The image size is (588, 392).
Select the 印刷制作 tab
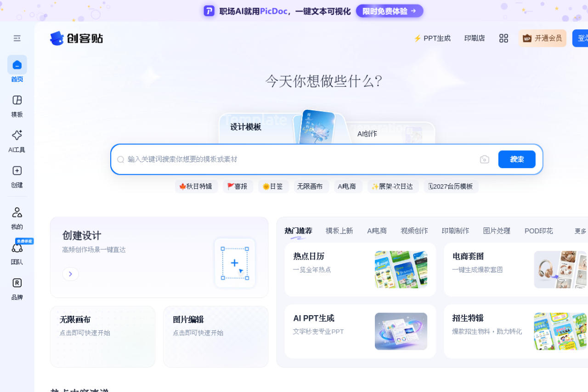click(x=455, y=231)
